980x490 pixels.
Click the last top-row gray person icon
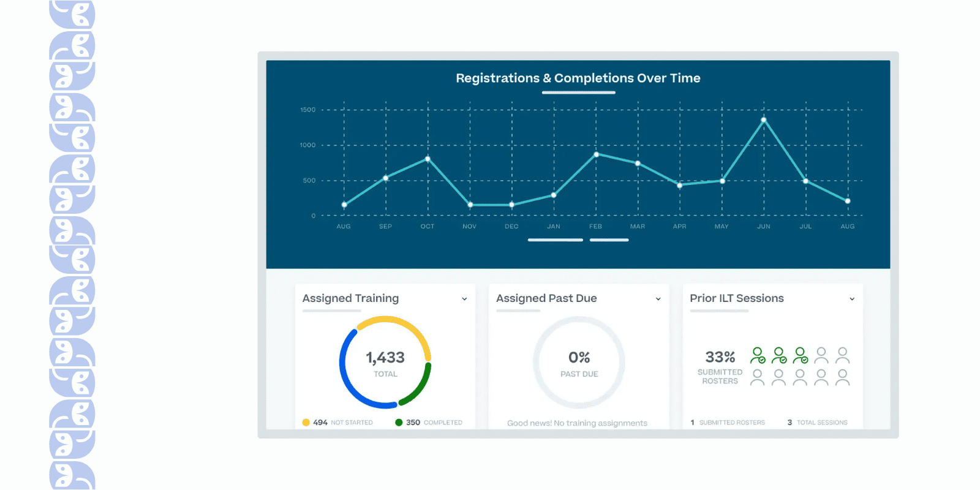click(843, 355)
